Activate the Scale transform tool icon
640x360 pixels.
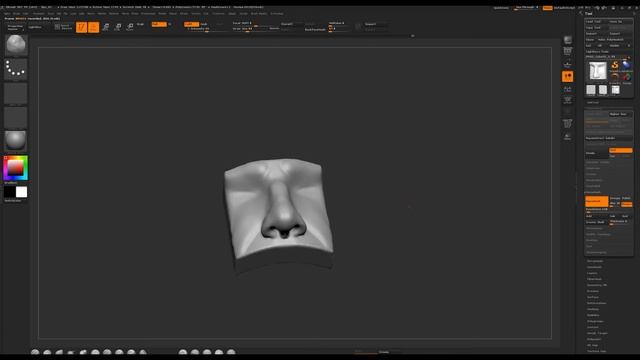(x=118, y=27)
